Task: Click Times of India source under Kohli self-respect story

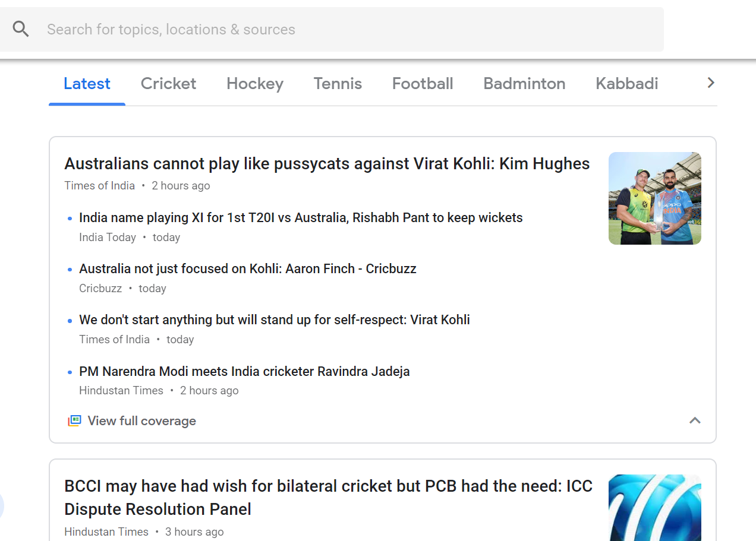Action: click(x=115, y=340)
